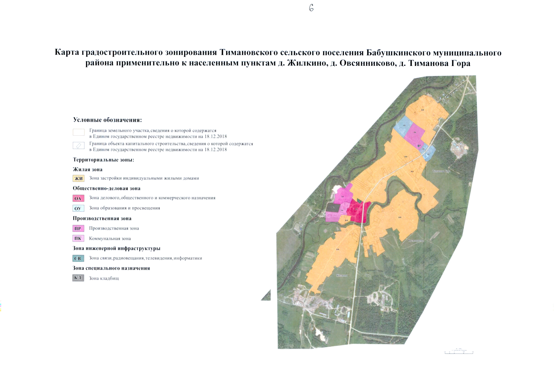554x392 pixels.
Task: Click the land plot boundary legend symbol
Action: 79,132
